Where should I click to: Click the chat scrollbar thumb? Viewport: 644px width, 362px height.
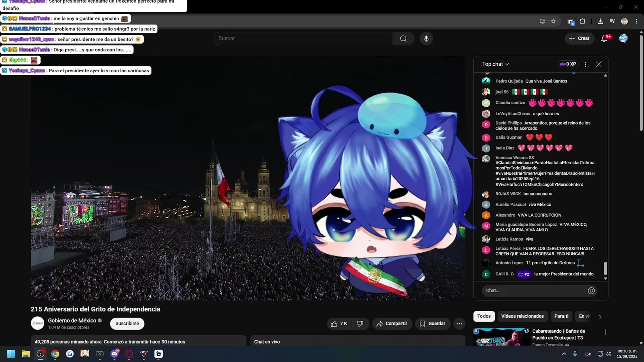pos(605,268)
